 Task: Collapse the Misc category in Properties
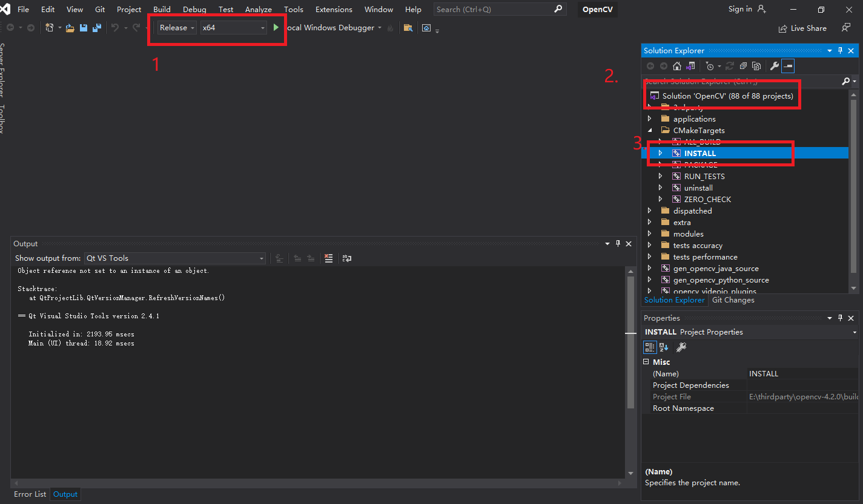646,362
